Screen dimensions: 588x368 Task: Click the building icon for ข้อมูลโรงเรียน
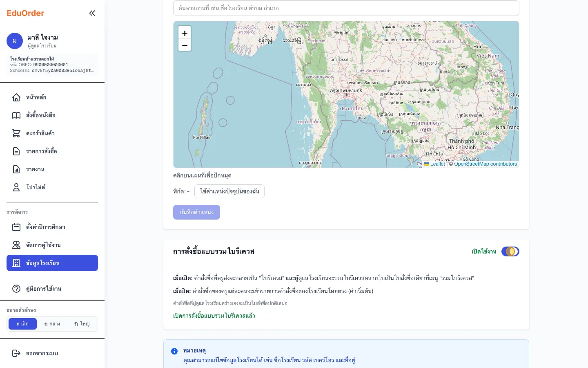[x=16, y=263]
